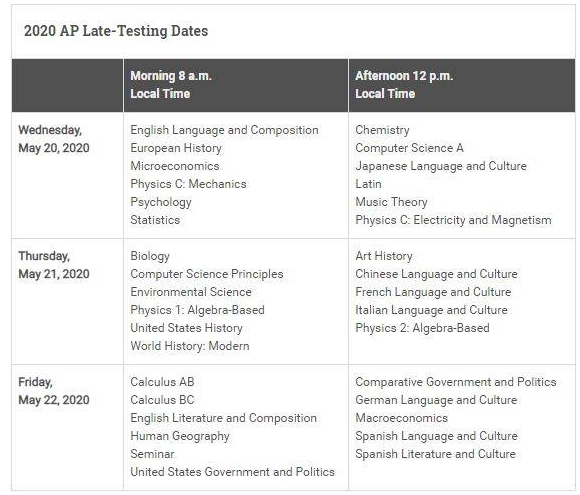This screenshot has height=495, width=580.
Task: Select the Afternoon 12 p.m. Local Time header
Action: pos(404,85)
